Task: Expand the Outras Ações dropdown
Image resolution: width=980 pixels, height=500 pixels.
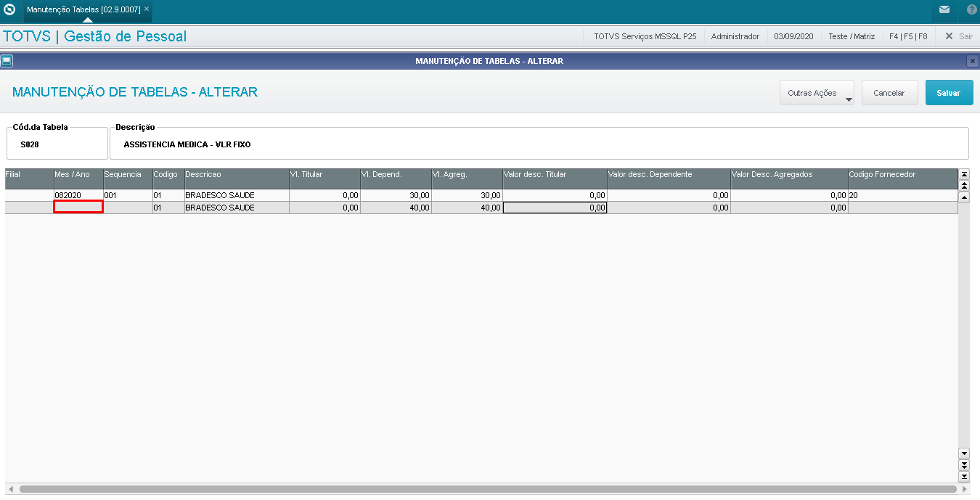Action: (x=817, y=93)
